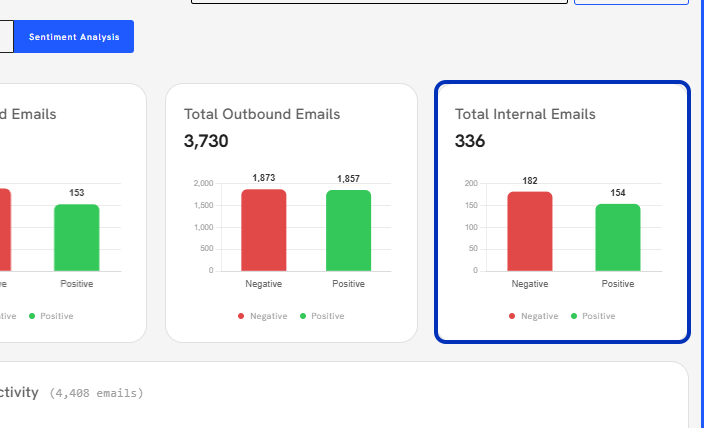This screenshot has width=704, height=428.
Task: Focus the input field at the top
Action: 379,2
